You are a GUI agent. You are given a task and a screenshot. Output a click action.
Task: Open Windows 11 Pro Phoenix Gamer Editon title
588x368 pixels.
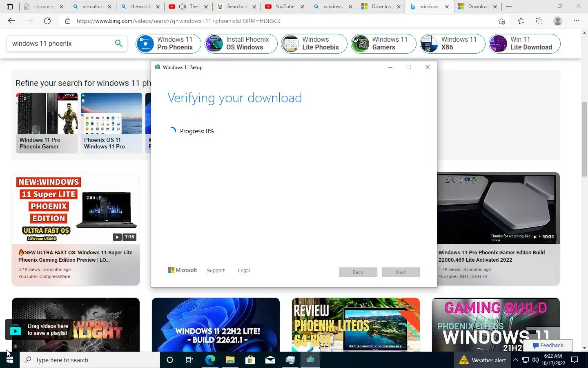pos(492,256)
